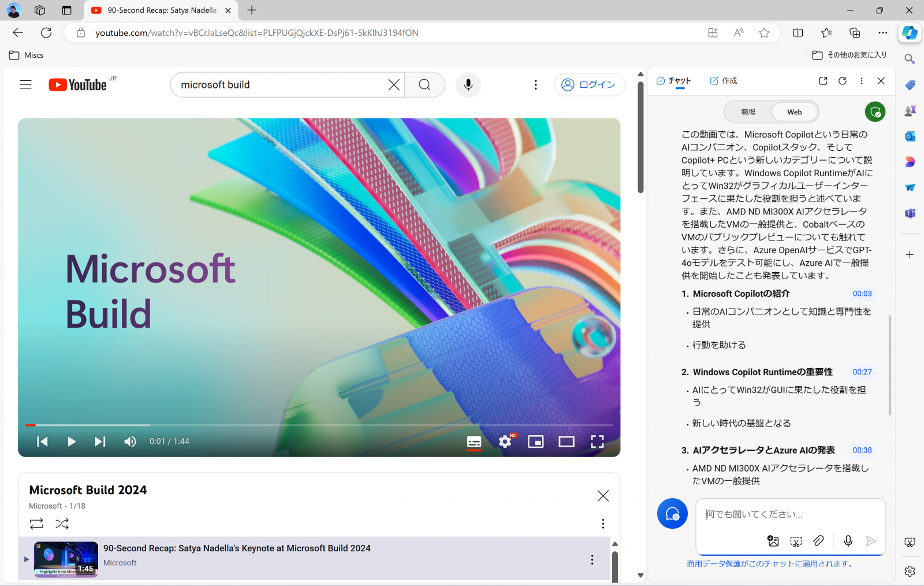Enter fullscreen mode
This screenshot has width=924, height=586.
coord(597,442)
